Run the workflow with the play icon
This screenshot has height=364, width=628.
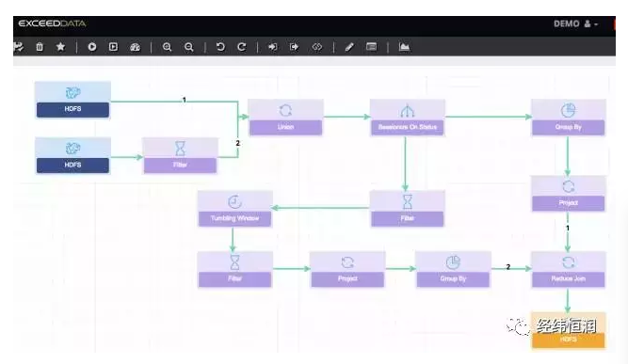click(x=91, y=47)
